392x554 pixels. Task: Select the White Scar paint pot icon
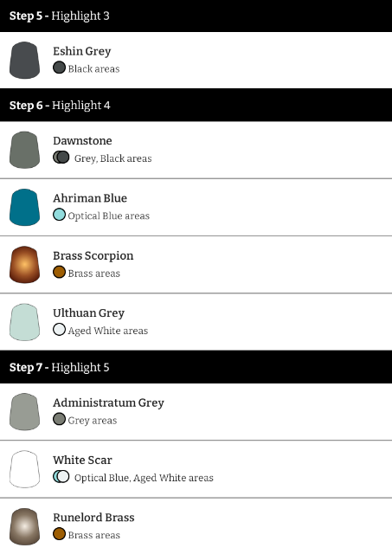[24, 469]
